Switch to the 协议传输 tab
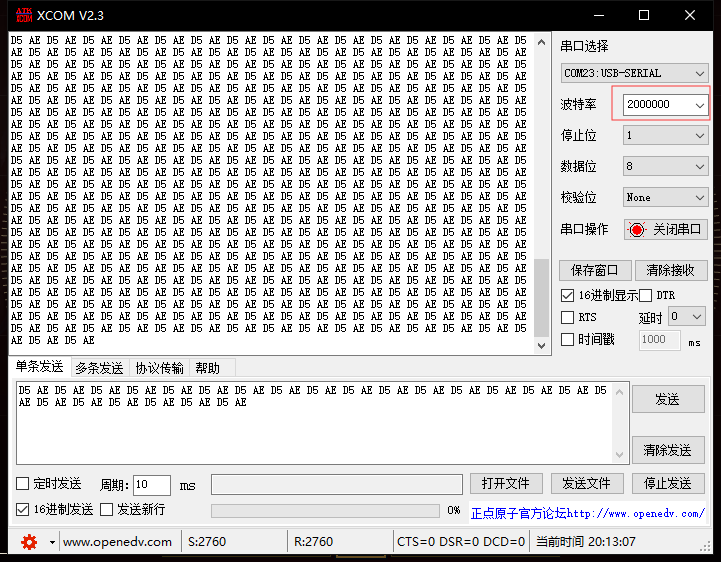The image size is (721, 562). point(159,368)
